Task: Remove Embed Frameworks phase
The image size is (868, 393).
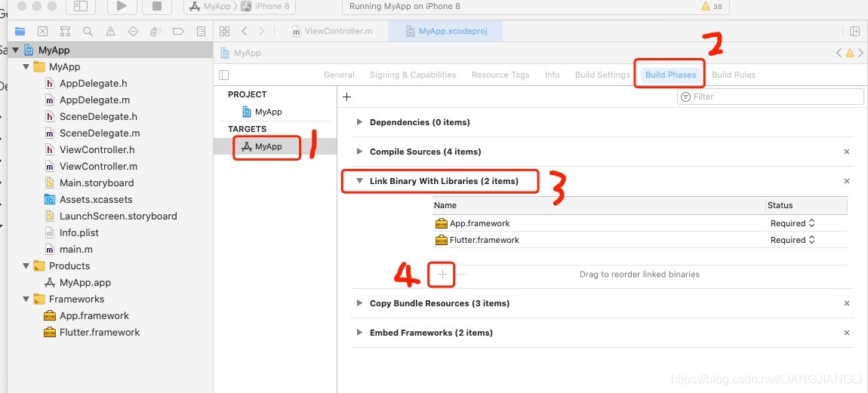Action: pyautogui.click(x=846, y=333)
